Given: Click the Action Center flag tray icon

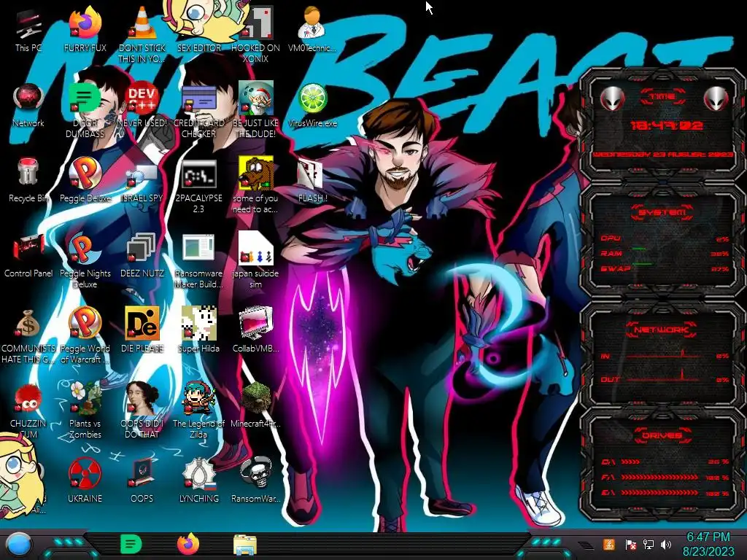Looking at the screenshot, I should tap(630, 544).
